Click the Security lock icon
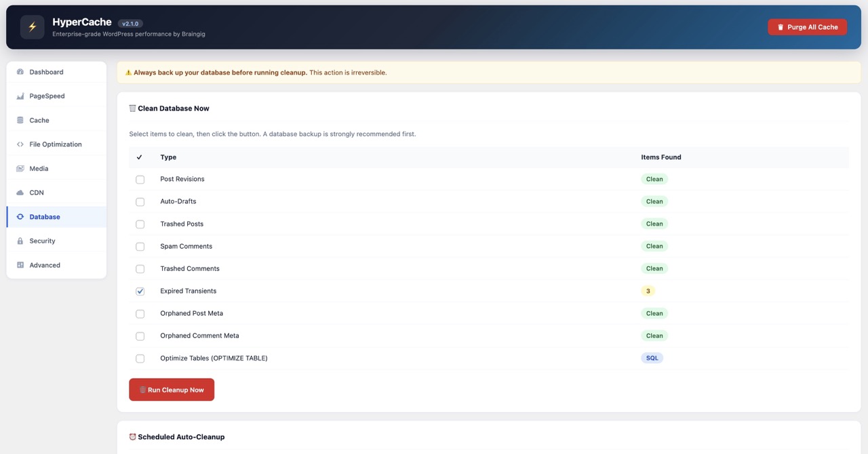The width and height of the screenshot is (868, 454). (20, 241)
